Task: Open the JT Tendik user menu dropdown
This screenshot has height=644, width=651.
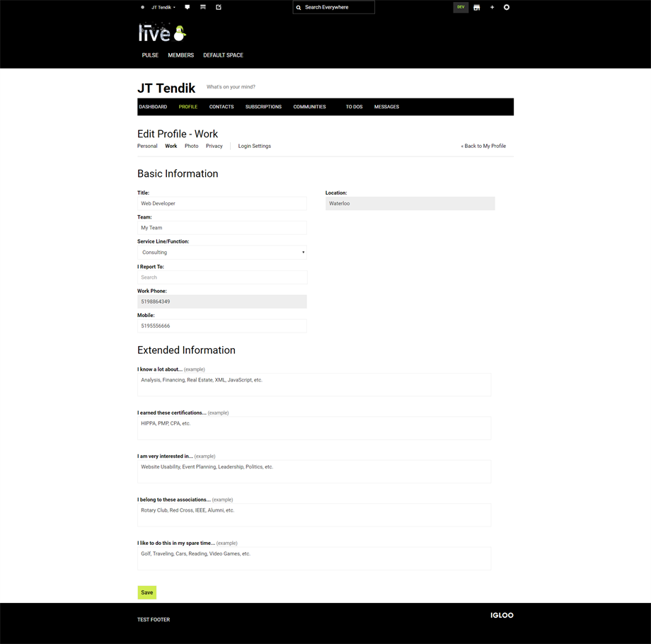Action: point(163,7)
